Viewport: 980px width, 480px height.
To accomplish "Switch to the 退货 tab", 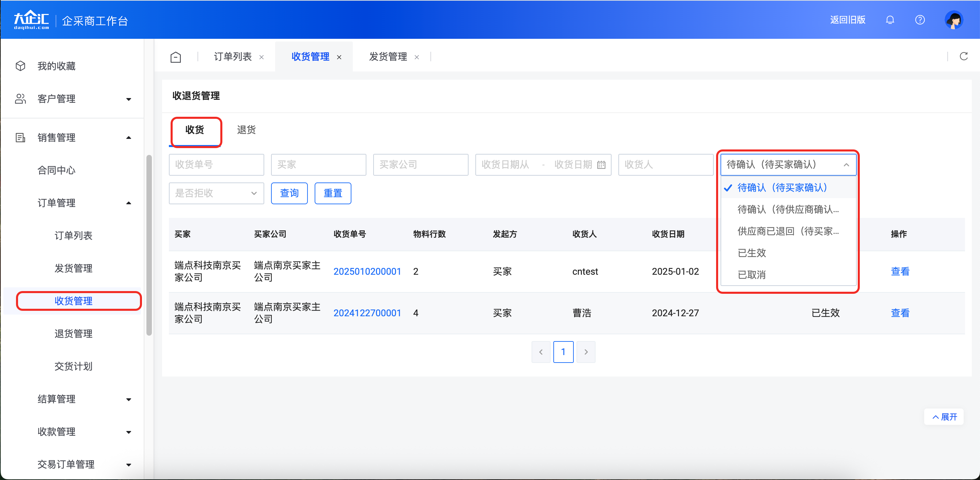I will 246,130.
